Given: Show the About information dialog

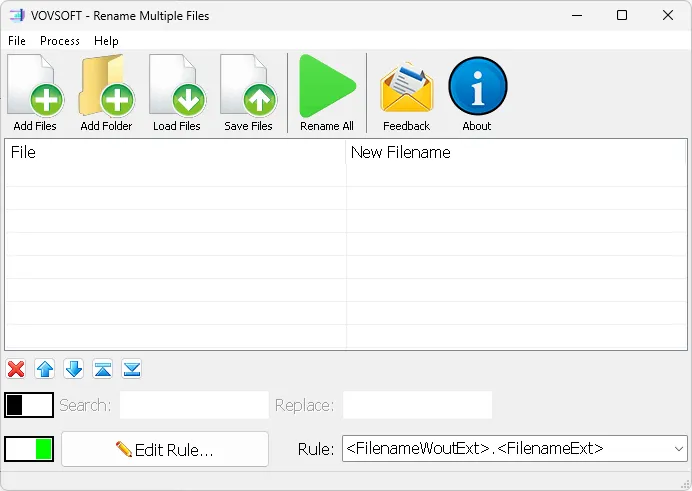Looking at the screenshot, I should click(477, 92).
